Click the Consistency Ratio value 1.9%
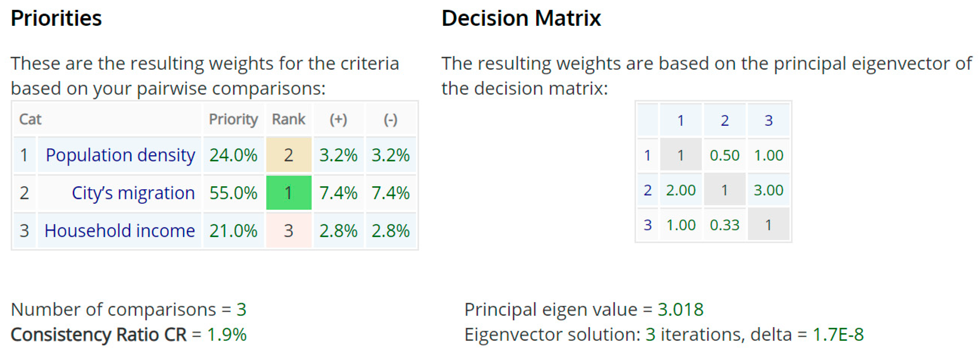The width and height of the screenshot is (980, 355). point(227,334)
